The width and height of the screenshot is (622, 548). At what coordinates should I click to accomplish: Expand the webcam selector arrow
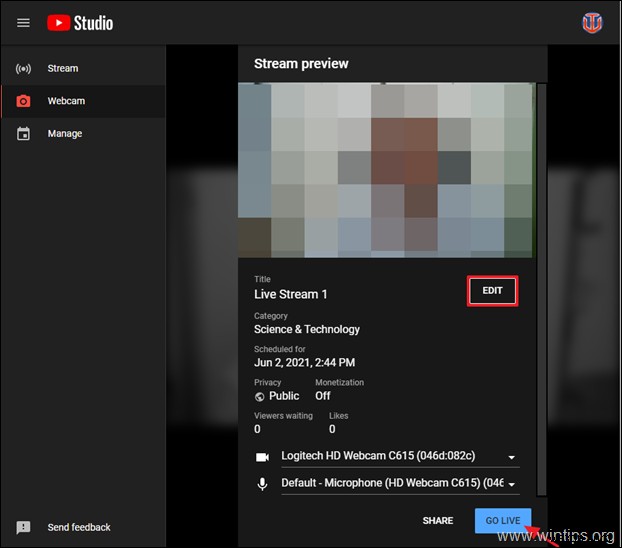click(x=511, y=458)
